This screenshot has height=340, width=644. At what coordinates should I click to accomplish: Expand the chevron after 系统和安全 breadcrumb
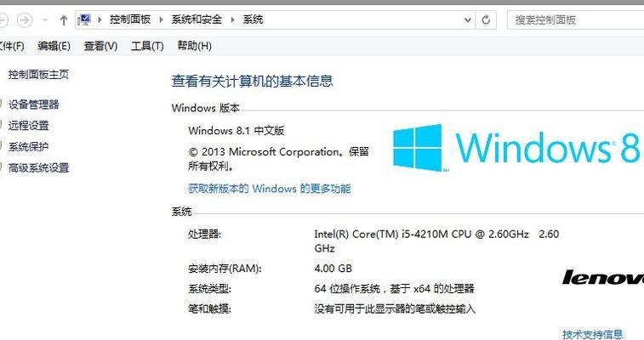[x=232, y=20]
